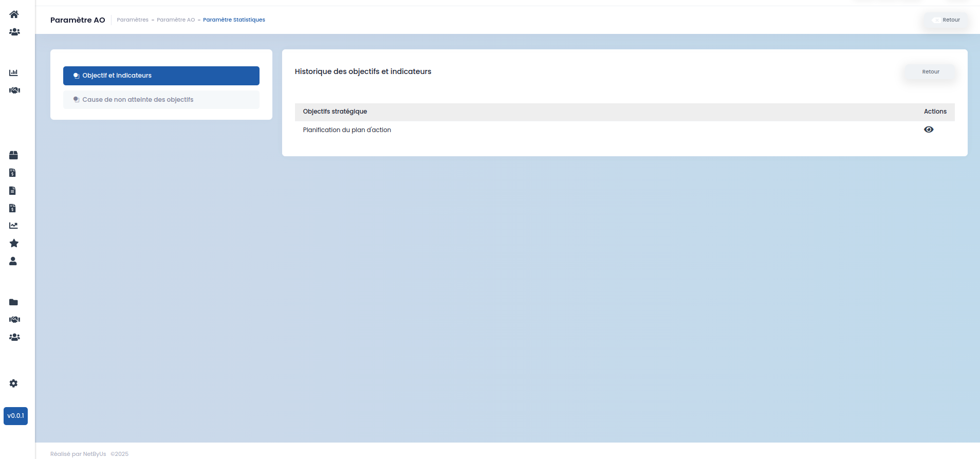Open the home icon in sidebar

click(x=14, y=14)
